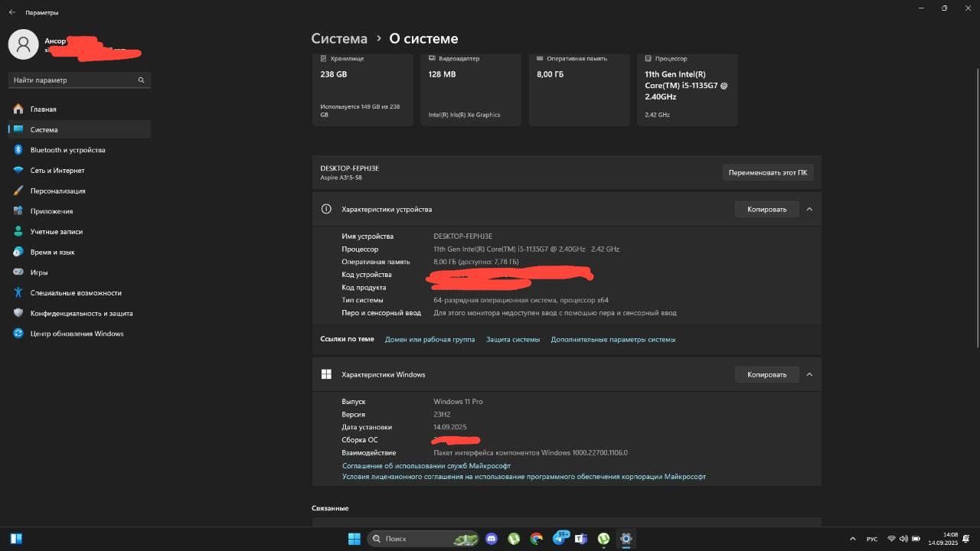Click the Процессор info card

[688, 90]
